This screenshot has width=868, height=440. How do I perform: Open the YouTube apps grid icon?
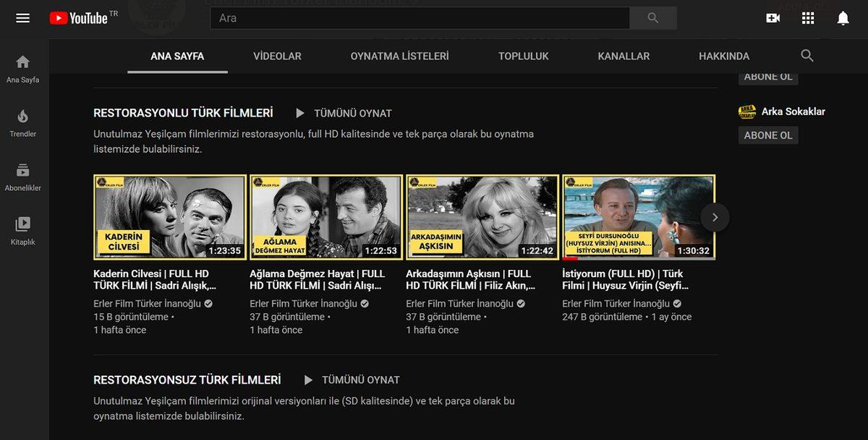click(x=807, y=17)
